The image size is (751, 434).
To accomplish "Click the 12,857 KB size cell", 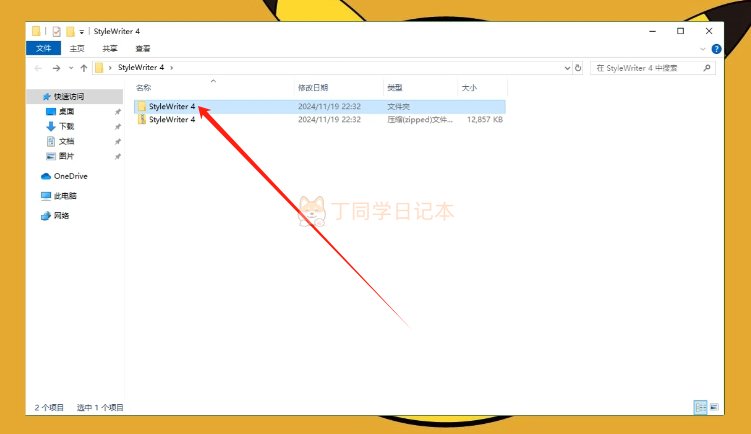I will (x=485, y=120).
